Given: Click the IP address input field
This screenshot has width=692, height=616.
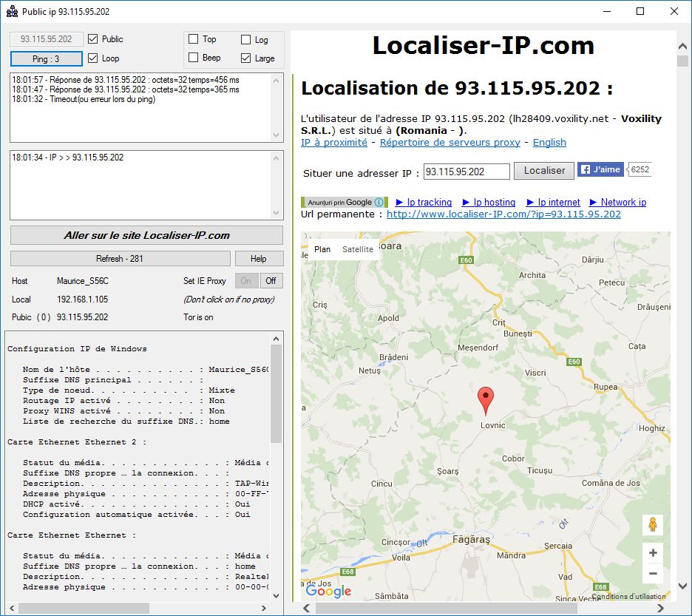Looking at the screenshot, I should [467, 172].
